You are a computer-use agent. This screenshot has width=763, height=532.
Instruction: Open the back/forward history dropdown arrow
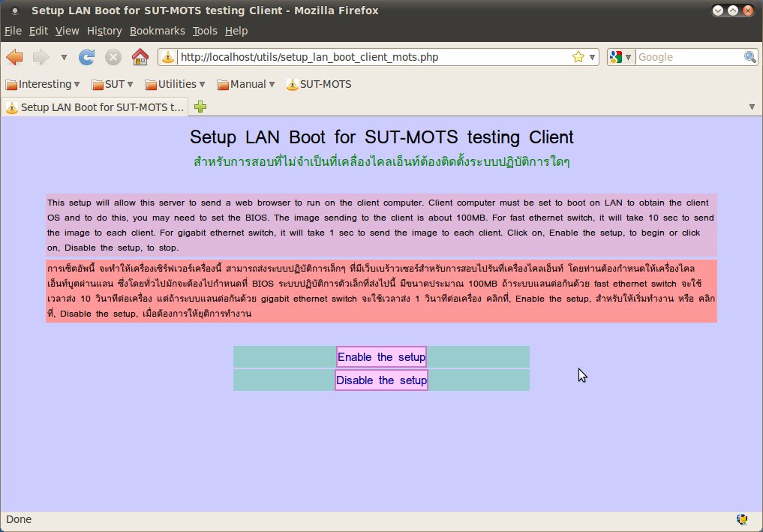(64, 58)
